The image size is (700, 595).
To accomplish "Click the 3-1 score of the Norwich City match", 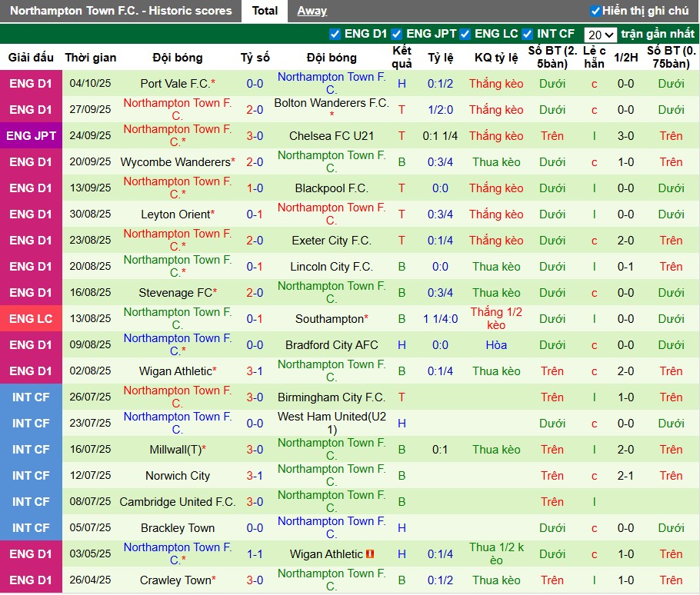I will pos(255,476).
